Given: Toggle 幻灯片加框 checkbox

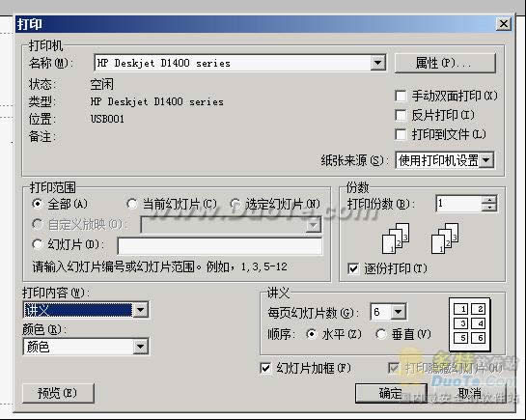Looking at the screenshot, I should pos(265,368).
